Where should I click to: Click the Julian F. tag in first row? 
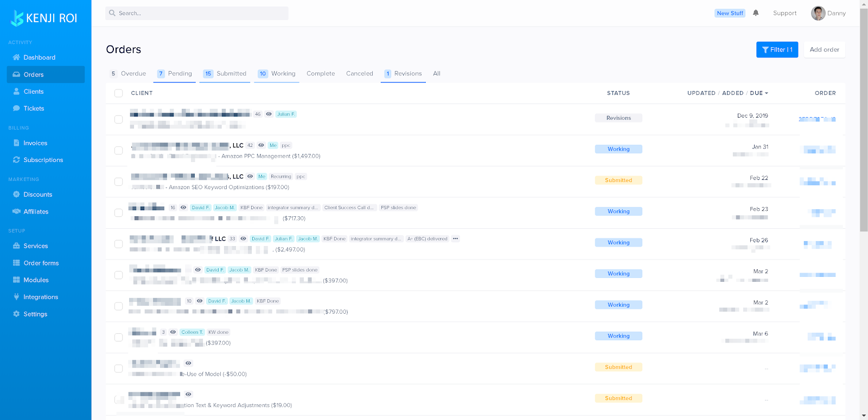pos(286,114)
